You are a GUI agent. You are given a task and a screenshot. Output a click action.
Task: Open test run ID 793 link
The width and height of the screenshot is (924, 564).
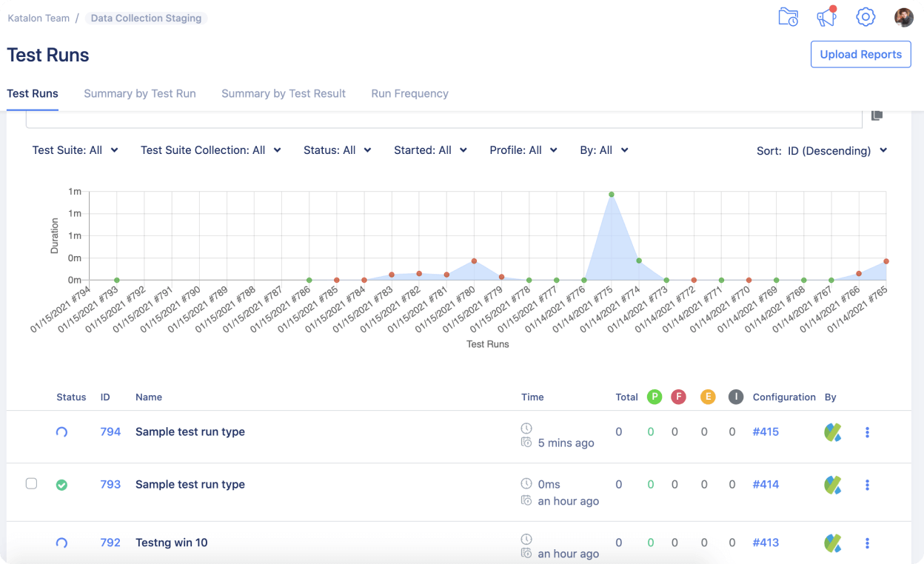[x=110, y=484]
